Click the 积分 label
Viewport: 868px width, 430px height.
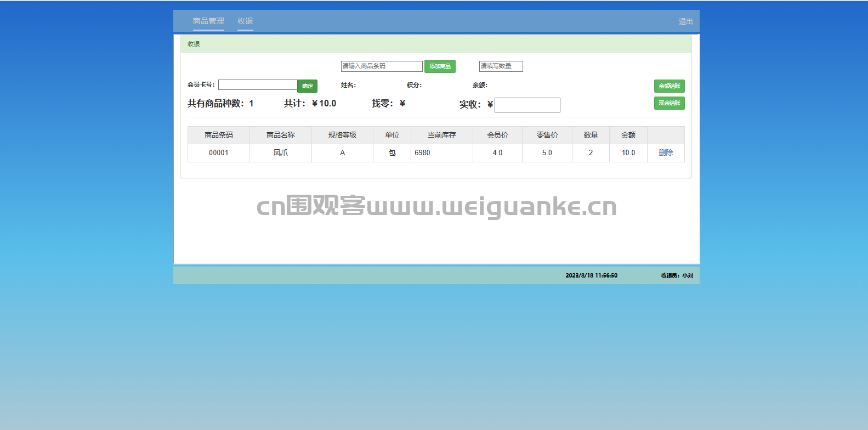coord(414,85)
